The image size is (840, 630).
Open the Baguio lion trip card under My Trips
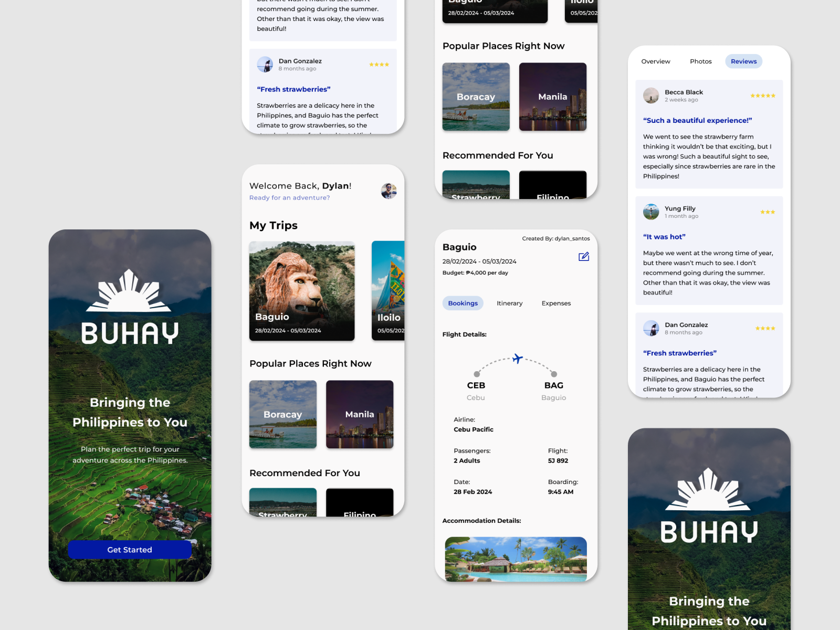(x=302, y=291)
